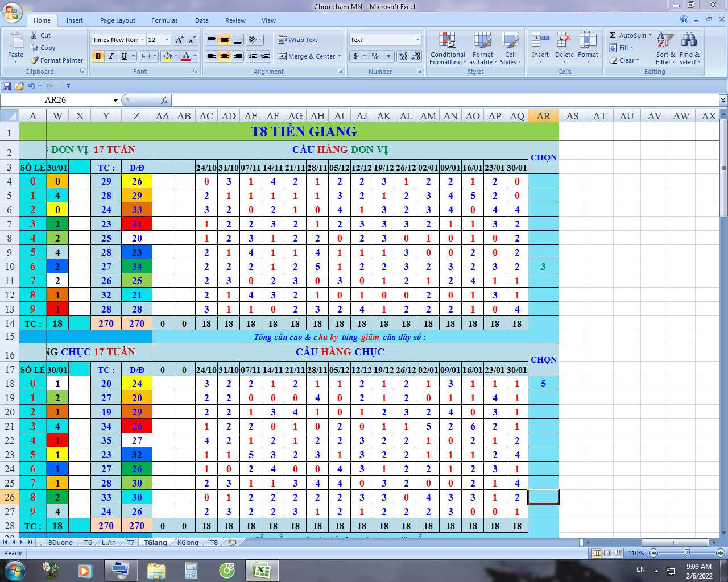The width and height of the screenshot is (728, 582).
Task: Switch to the Page Layout ribbon tab
Action: [117, 20]
